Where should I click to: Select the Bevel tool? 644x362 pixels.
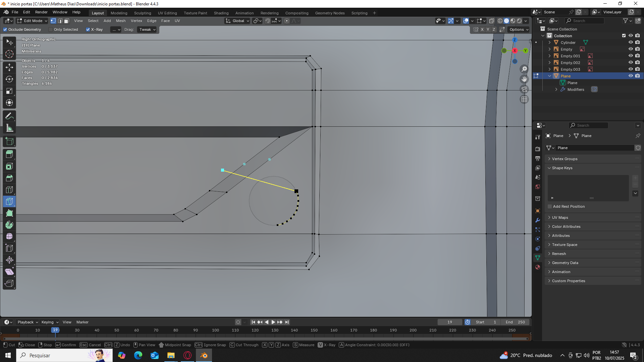[9, 178]
